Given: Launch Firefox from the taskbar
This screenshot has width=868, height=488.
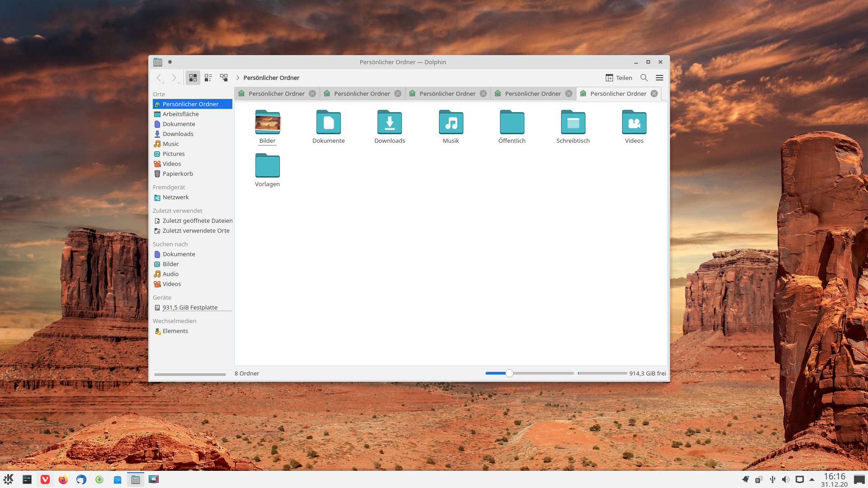Looking at the screenshot, I should click(x=63, y=479).
